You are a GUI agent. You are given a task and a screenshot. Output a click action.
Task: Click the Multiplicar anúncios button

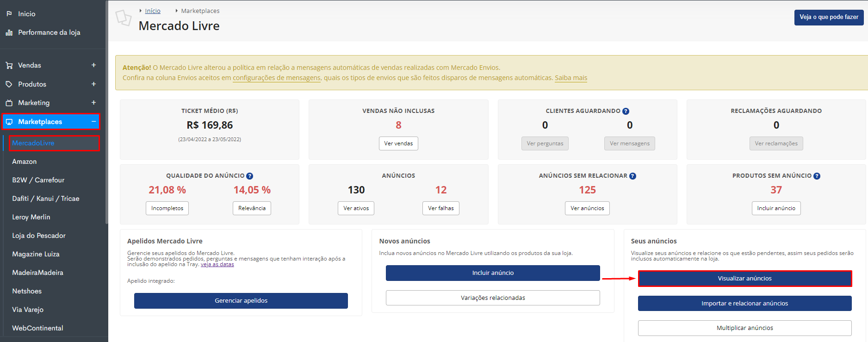pyautogui.click(x=745, y=328)
